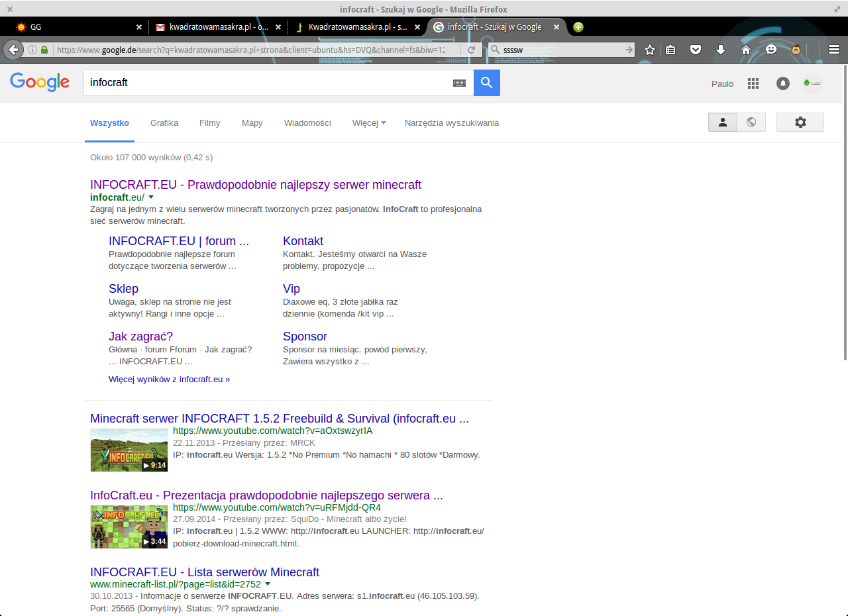
Task: Open the on-screen keyboard in search box
Action: 459,83
